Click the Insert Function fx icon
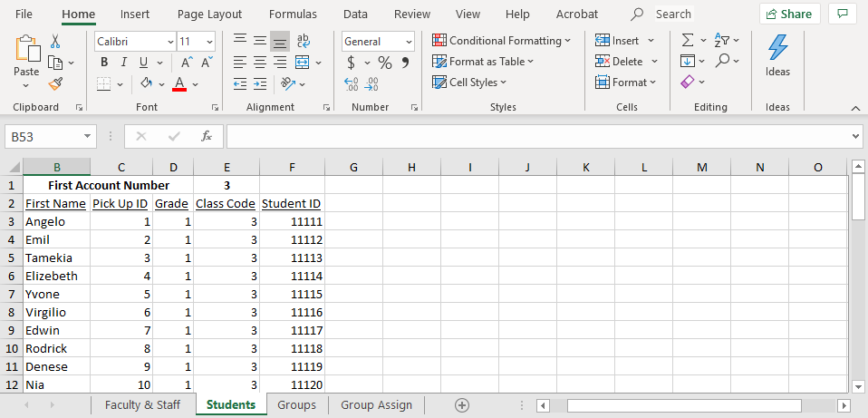This screenshot has width=868, height=418. coord(207,136)
